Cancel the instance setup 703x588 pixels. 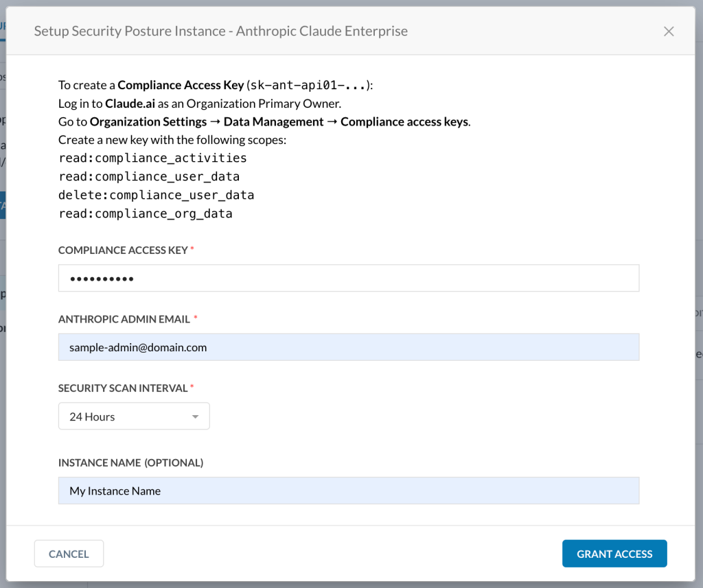tap(69, 554)
